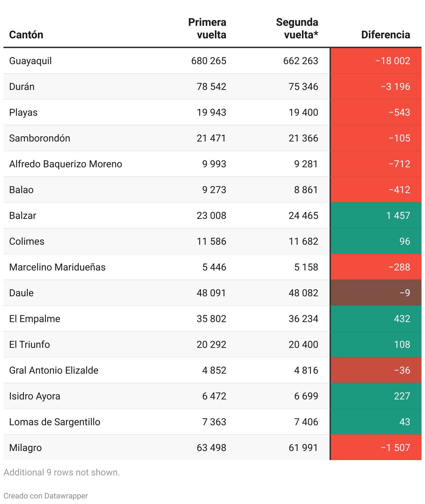Click Gral Antonio Elizalde's difference cell −36
425x504 pixels.
point(402,371)
